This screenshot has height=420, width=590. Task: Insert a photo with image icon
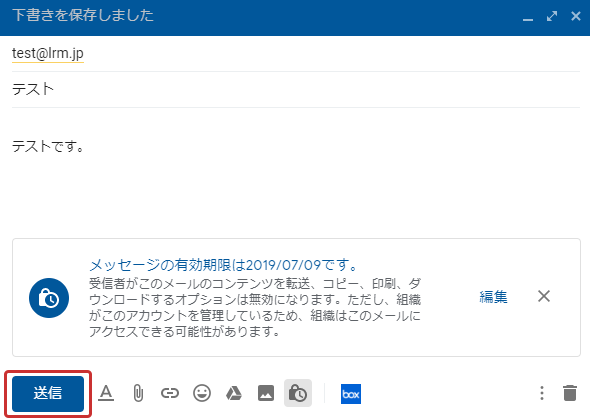coord(266,394)
